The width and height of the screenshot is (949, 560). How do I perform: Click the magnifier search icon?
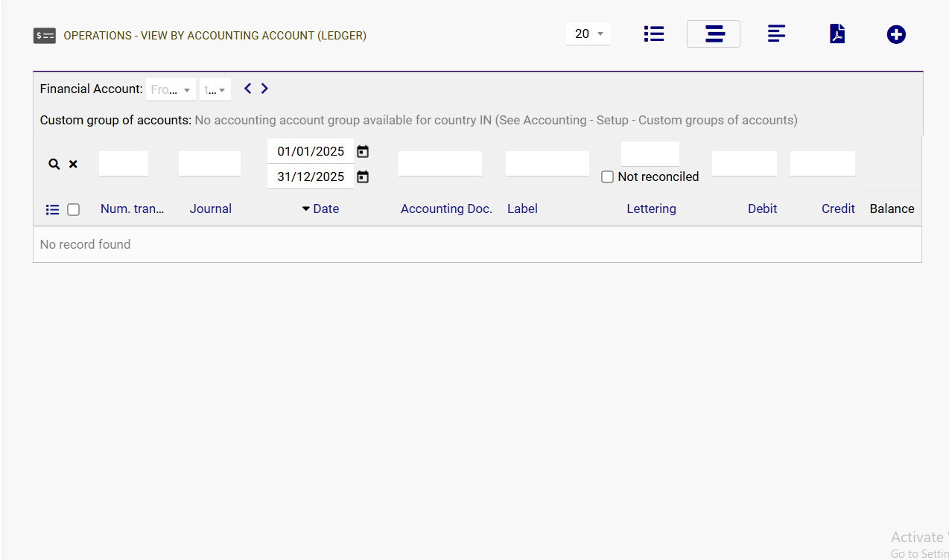pos(54,165)
